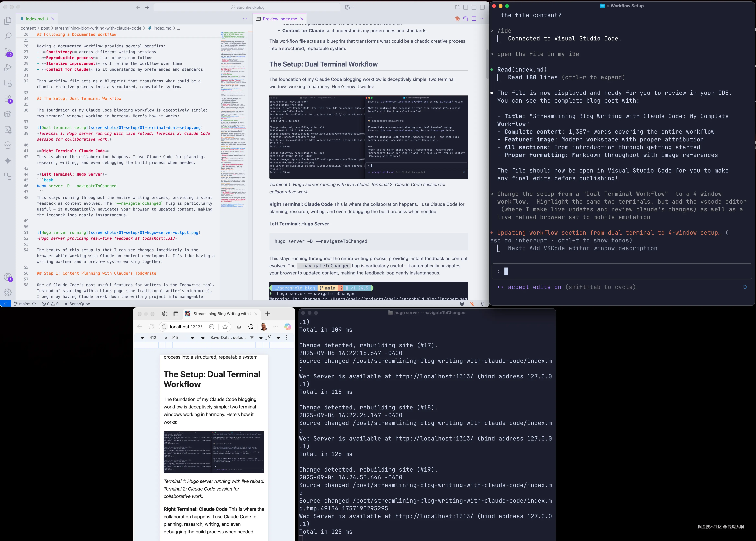Image resolution: width=756 pixels, height=541 pixels.
Task: Open the Search view in VS Code sidebar
Action: pyautogui.click(x=8, y=36)
